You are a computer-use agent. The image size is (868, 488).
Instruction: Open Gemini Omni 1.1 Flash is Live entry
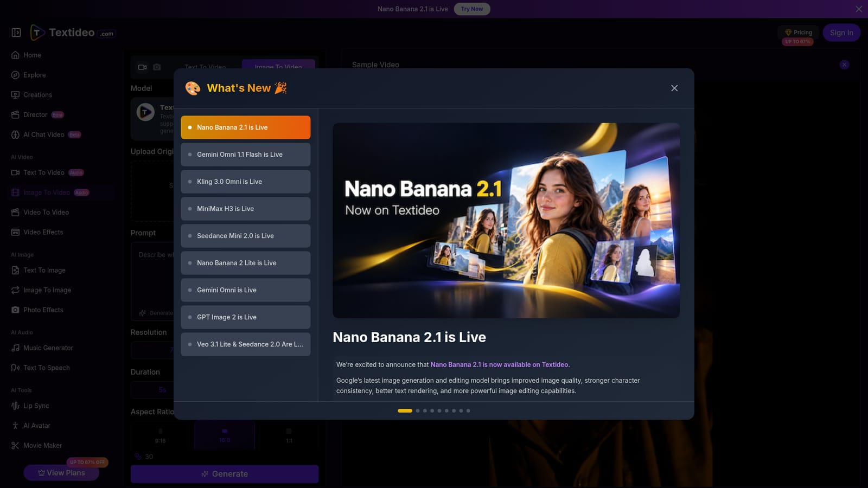[x=245, y=155]
